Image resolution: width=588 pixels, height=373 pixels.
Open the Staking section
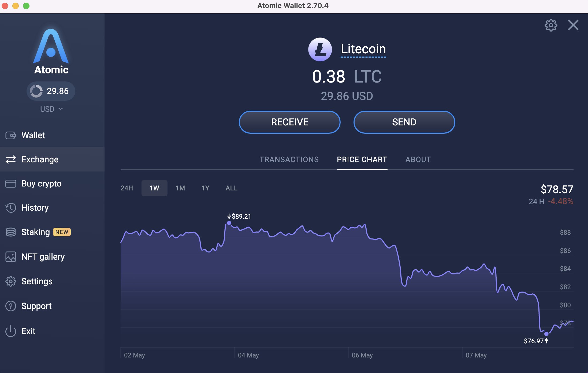coord(35,232)
